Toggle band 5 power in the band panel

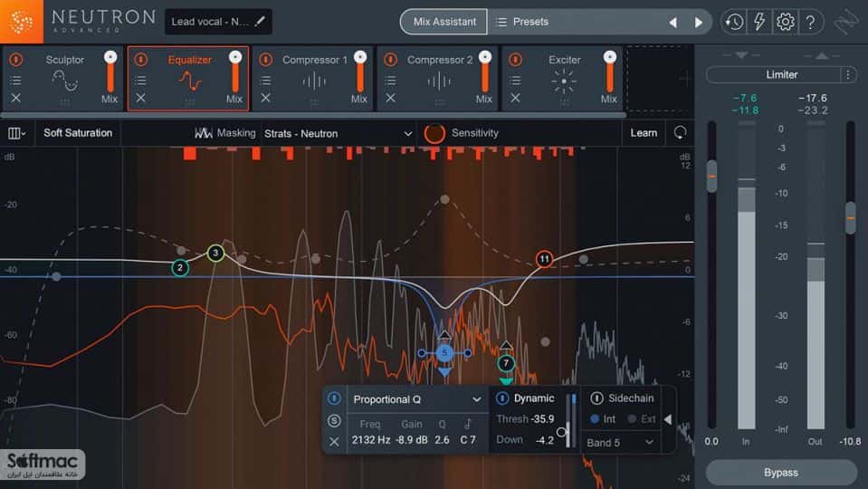(x=334, y=398)
